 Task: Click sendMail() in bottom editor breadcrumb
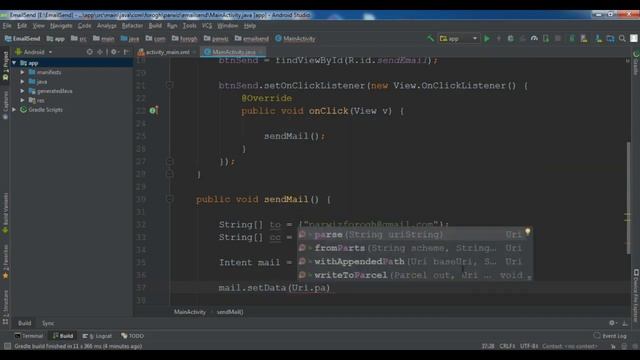click(x=230, y=312)
